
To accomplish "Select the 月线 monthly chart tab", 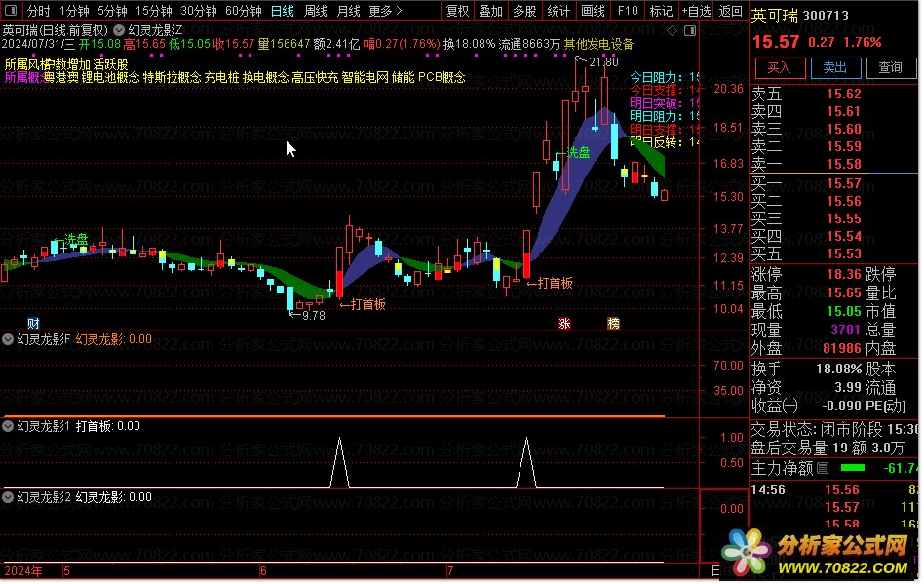I will click(348, 11).
